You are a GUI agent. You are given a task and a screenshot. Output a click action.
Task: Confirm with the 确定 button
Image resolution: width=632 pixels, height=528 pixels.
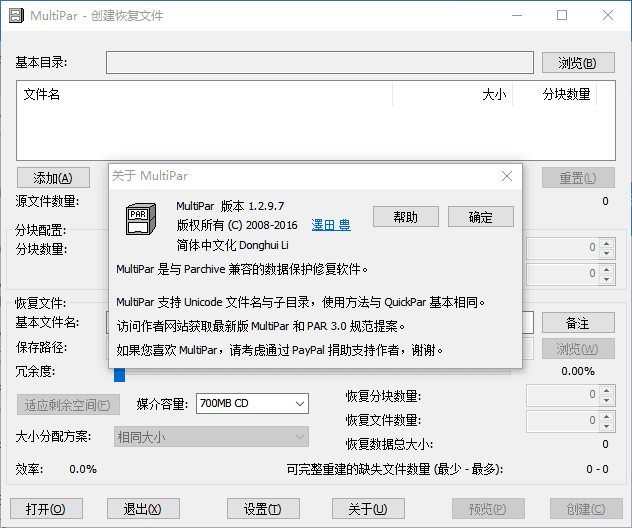[x=481, y=217]
